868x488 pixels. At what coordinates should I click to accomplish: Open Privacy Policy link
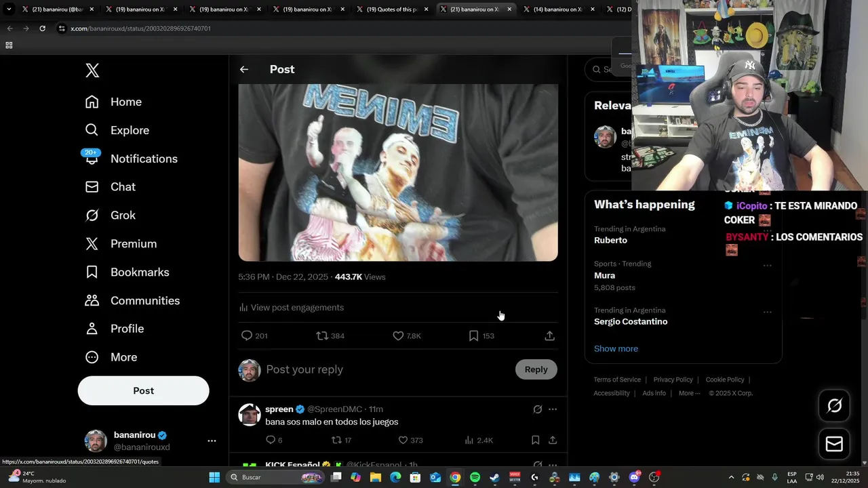673,380
